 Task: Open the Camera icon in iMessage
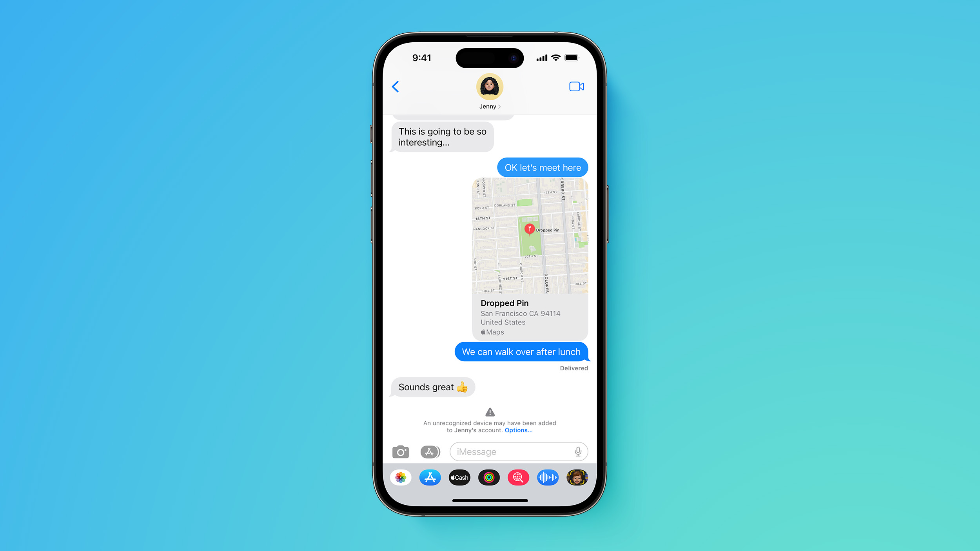point(401,451)
